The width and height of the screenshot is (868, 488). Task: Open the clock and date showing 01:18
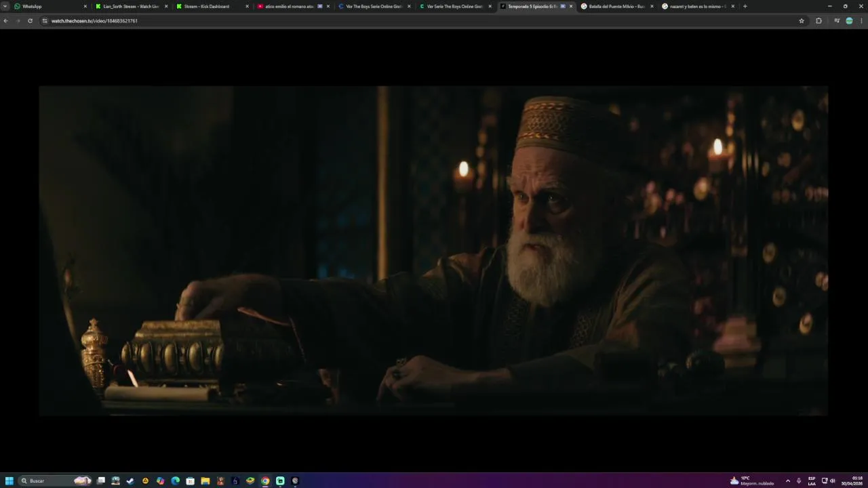tap(853, 481)
